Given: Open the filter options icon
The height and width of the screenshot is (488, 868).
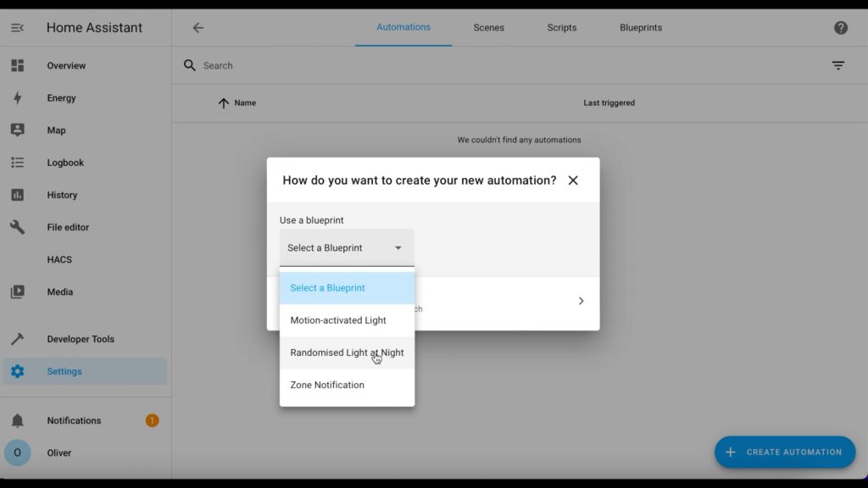Looking at the screenshot, I should [x=838, y=65].
